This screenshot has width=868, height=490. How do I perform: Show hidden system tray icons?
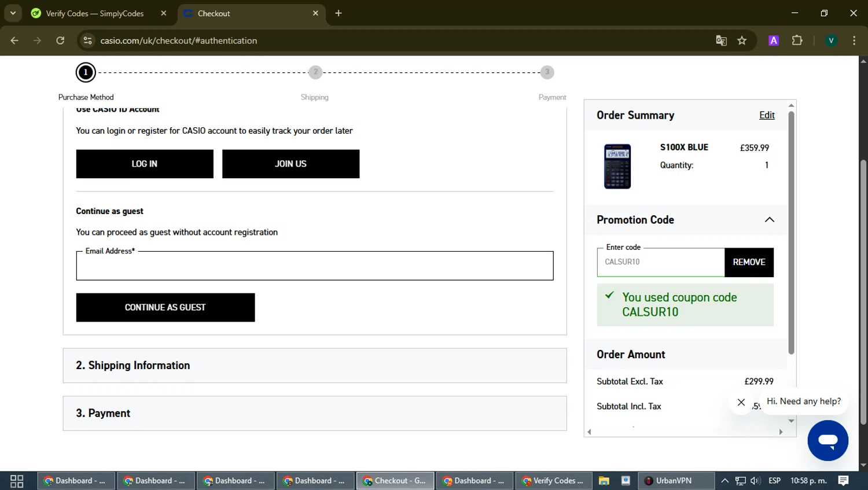coord(724,481)
